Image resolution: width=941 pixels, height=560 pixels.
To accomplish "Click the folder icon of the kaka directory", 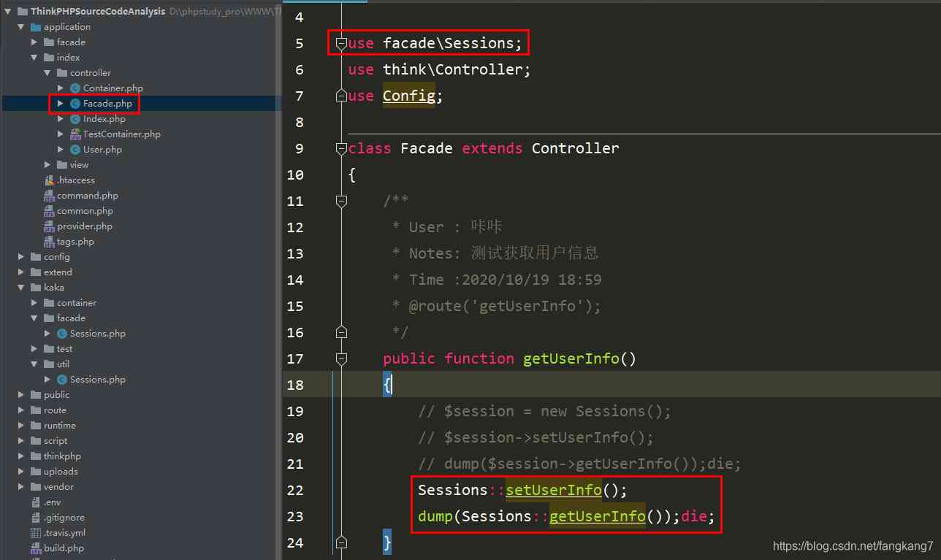I will 36,288.
